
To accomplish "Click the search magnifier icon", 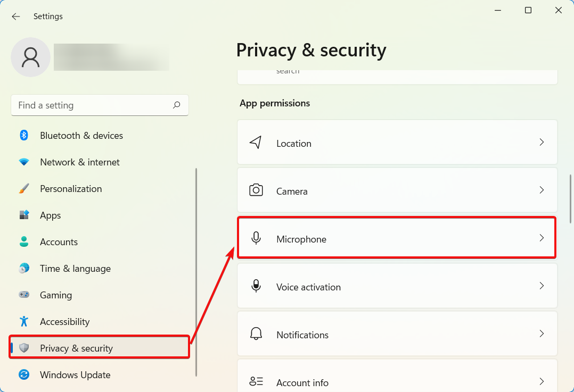I will point(176,105).
